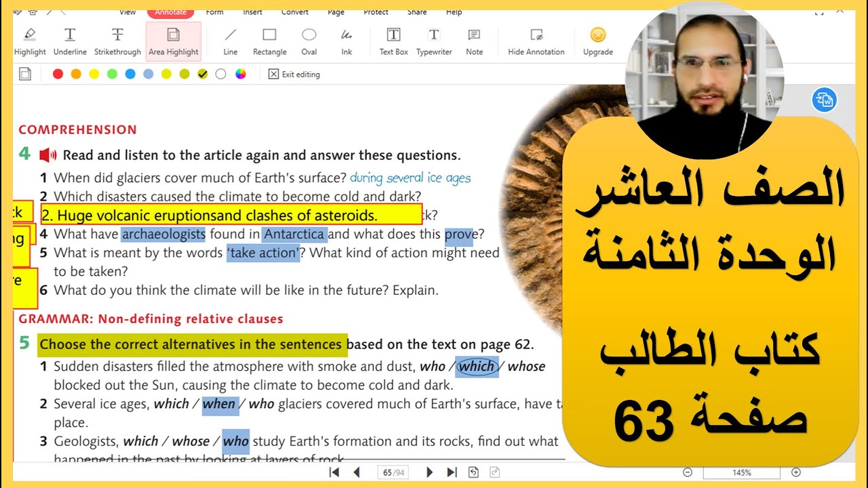Screen dimensions: 868x488
Task: Open the rainbow custom color picker
Action: (240, 75)
